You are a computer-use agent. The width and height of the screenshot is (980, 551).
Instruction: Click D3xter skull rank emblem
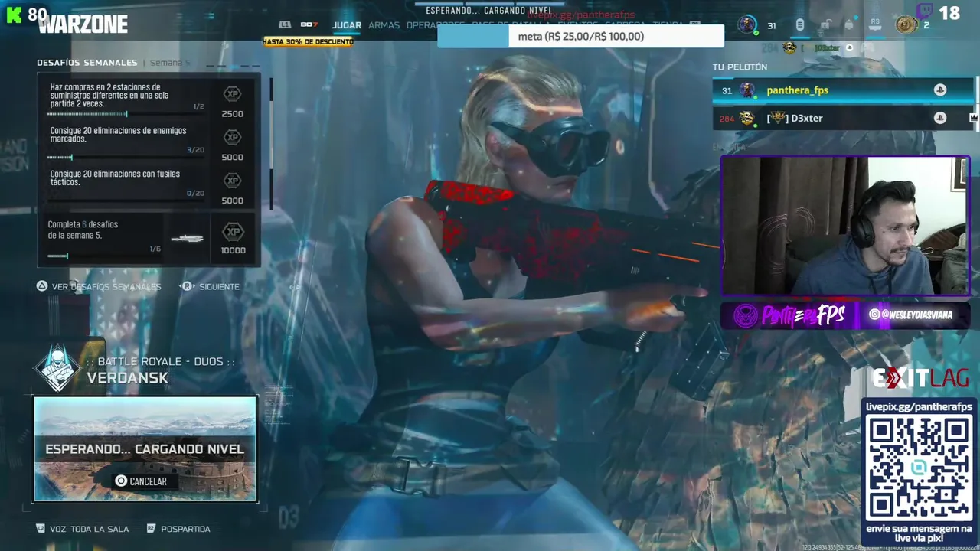(x=746, y=118)
